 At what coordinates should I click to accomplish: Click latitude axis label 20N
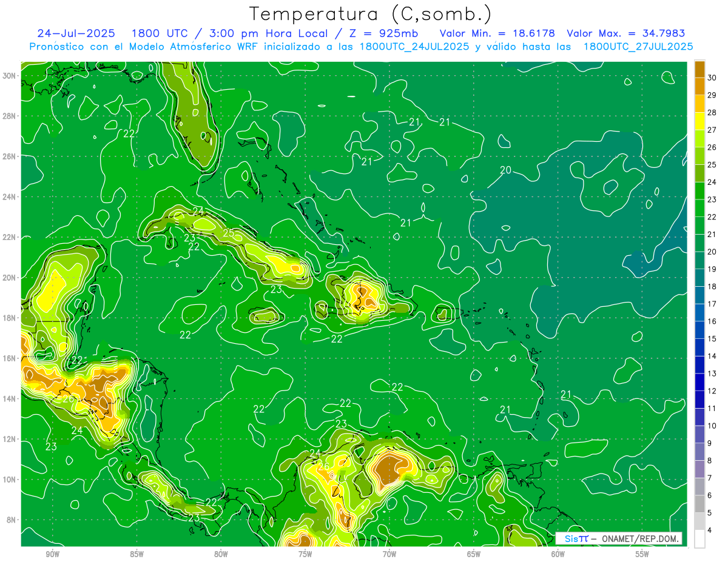click(x=9, y=278)
